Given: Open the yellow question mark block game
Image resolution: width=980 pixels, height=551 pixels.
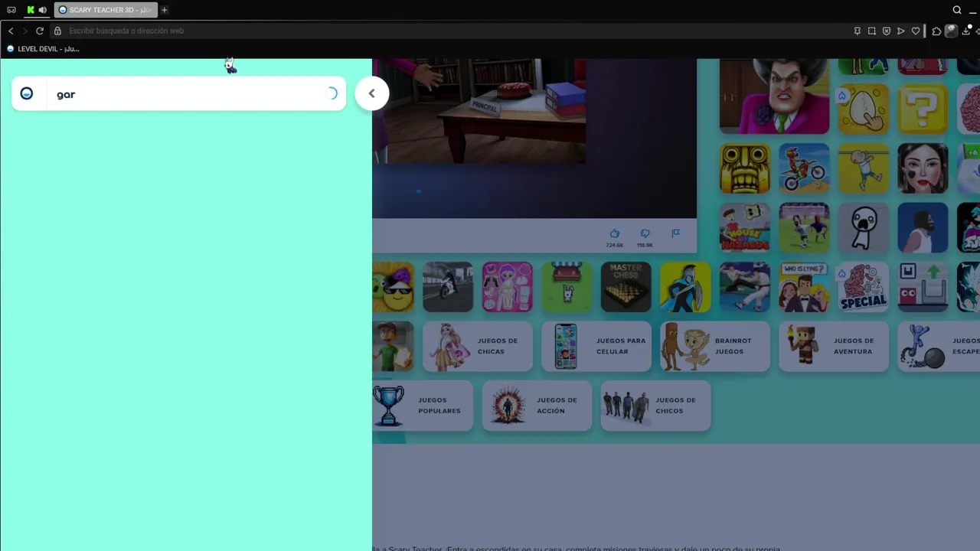Looking at the screenshot, I should [x=923, y=109].
